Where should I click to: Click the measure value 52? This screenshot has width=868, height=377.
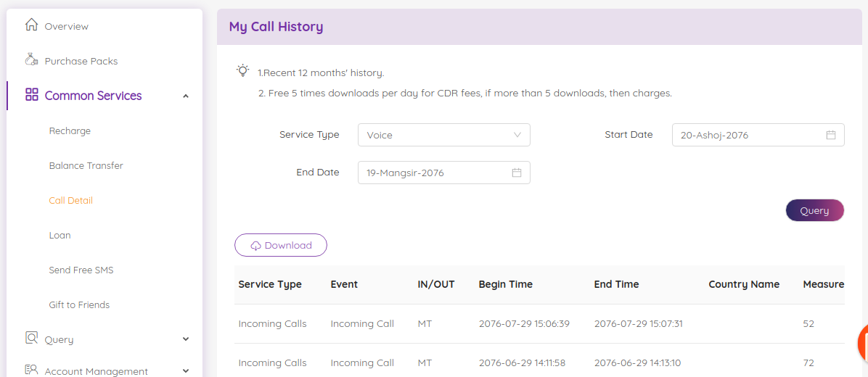808,323
